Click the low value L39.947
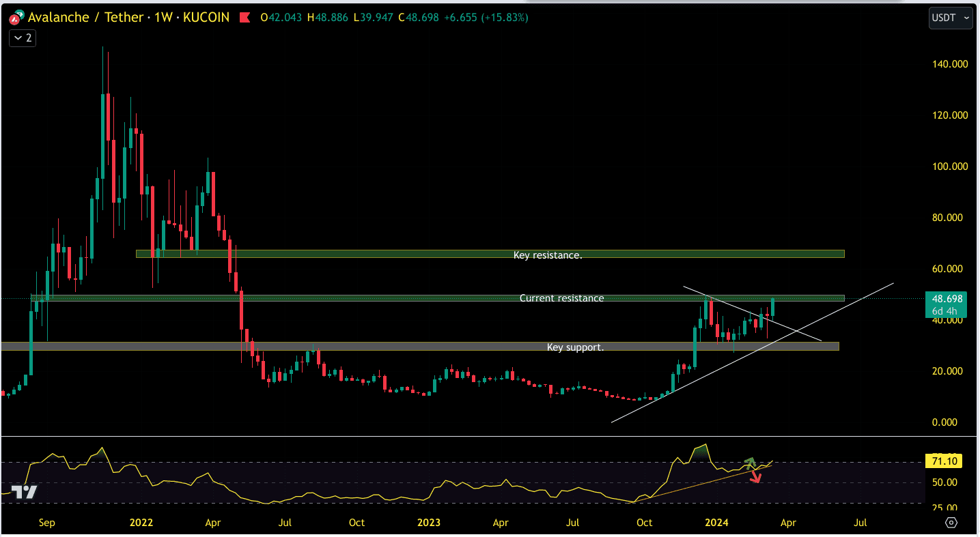This screenshot has height=537, width=980. click(373, 17)
